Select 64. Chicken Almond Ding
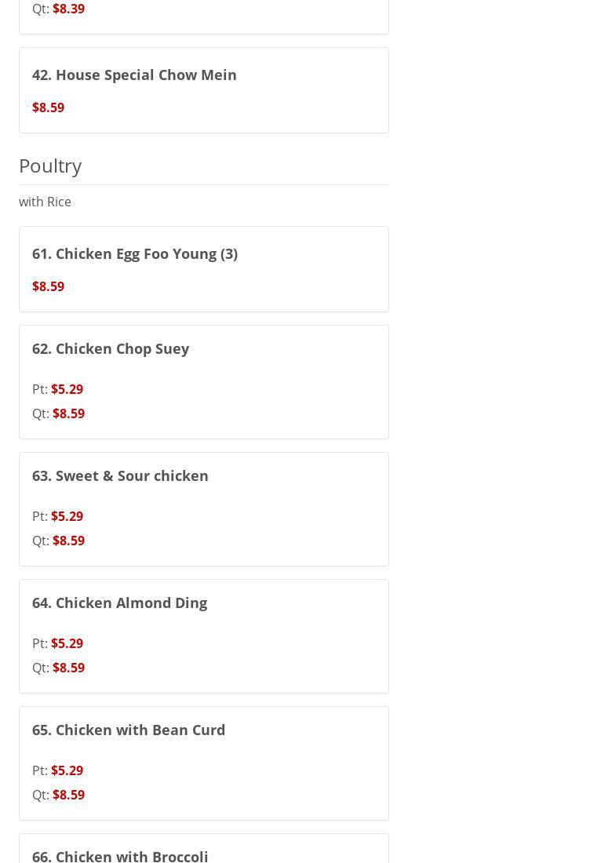The image size is (616, 863). click(119, 603)
